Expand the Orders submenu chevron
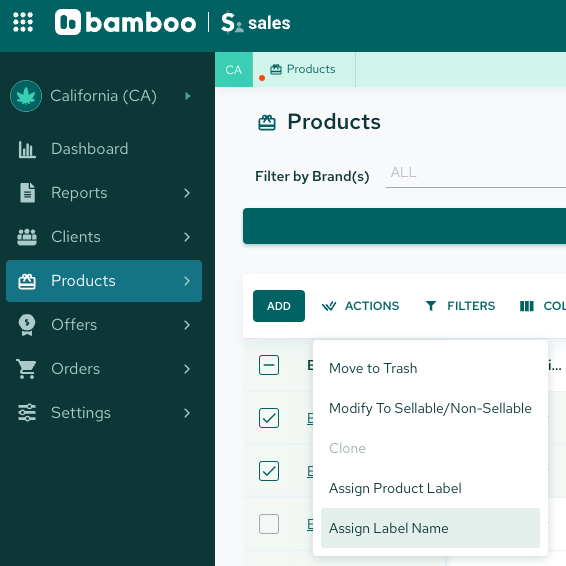Viewport: 566px width, 566px height. tap(187, 369)
